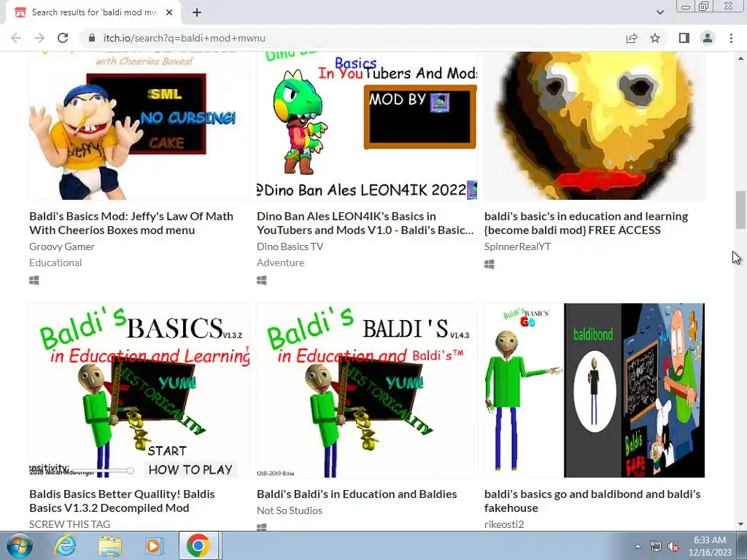This screenshot has width=747, height=560.
Task: Click the browser forward arrow
Action: pos(39,38)
